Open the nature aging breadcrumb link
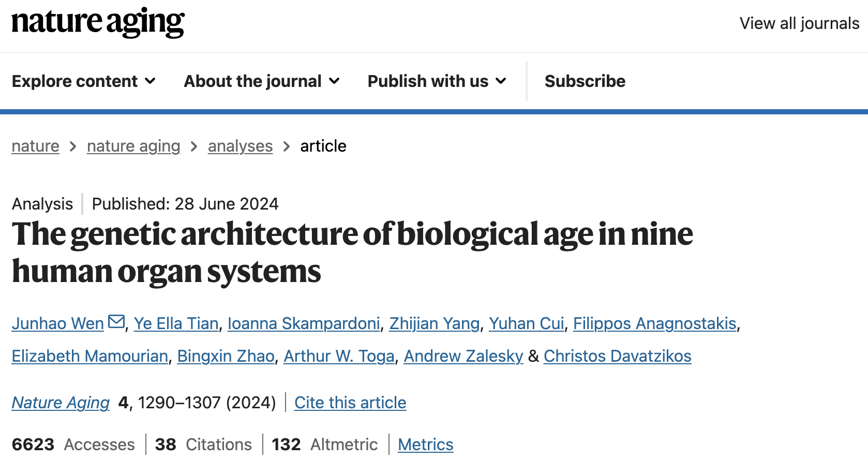 [x=133, y=146]
